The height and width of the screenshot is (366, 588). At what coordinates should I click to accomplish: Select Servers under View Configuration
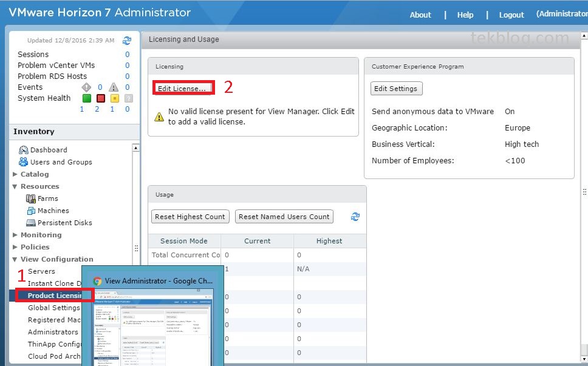(x=41, y=271)
